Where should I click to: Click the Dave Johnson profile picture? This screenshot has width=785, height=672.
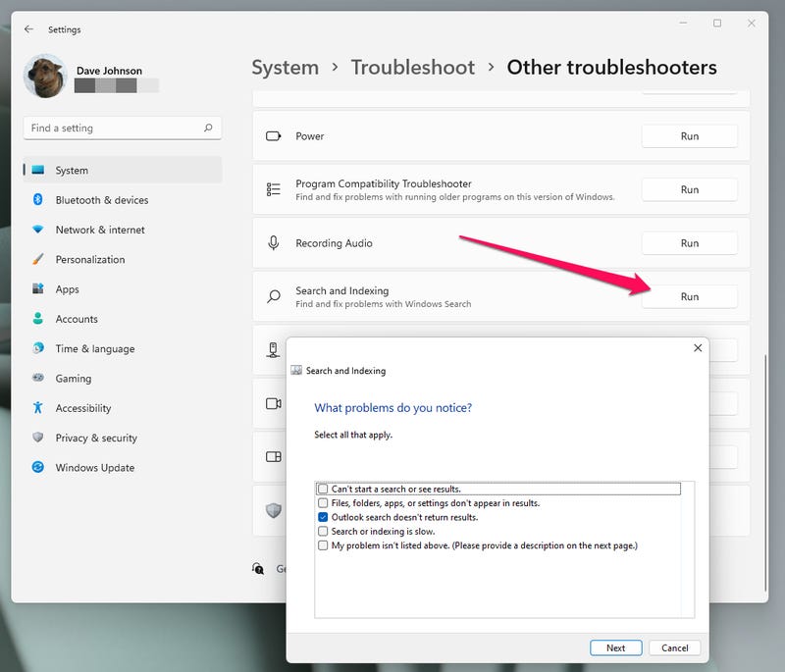pos(45,76)
